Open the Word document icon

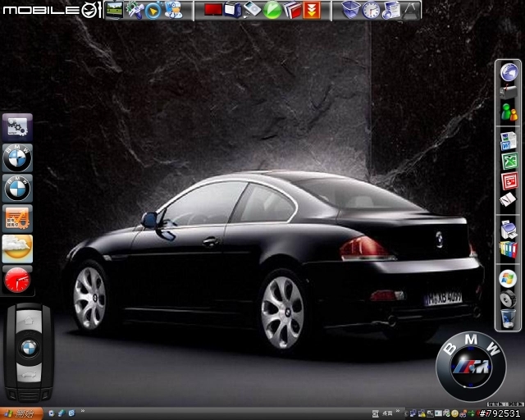(x=509, y=141)
